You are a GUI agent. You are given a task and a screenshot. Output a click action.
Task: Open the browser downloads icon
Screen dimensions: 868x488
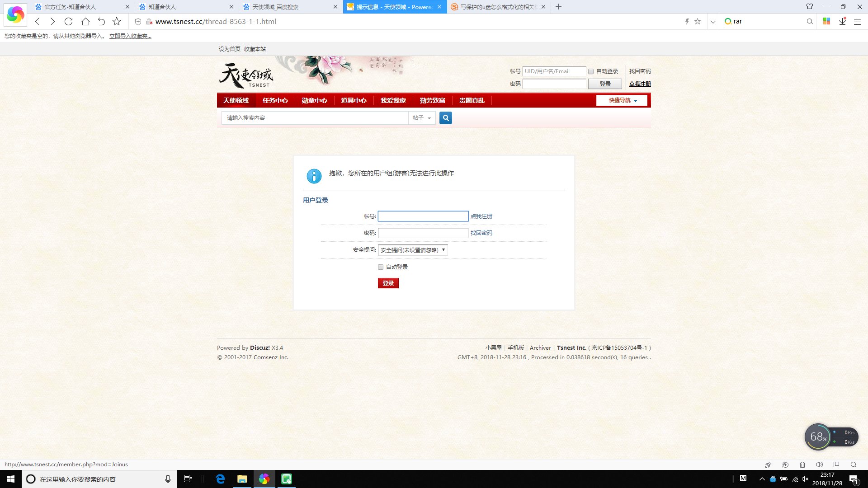click(x=842, y=21)
